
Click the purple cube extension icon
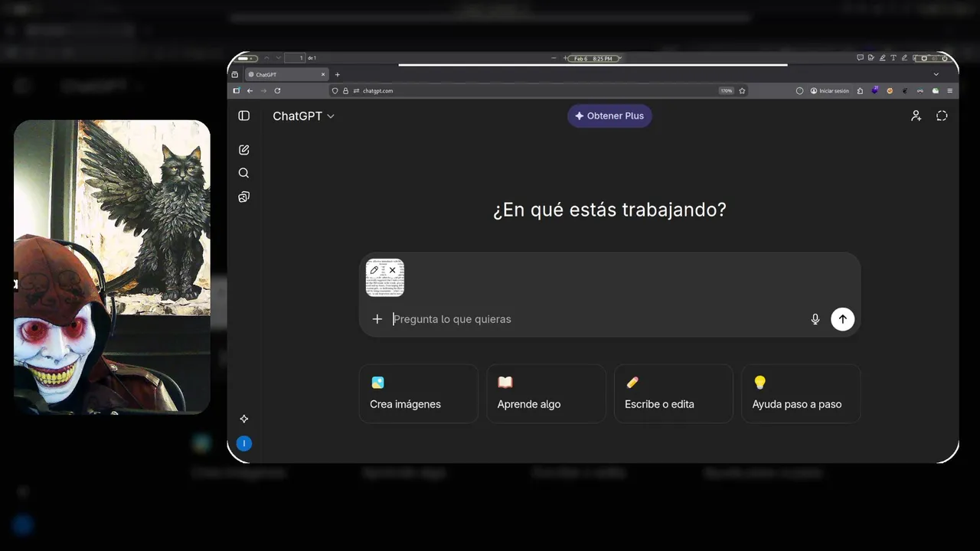875,90
